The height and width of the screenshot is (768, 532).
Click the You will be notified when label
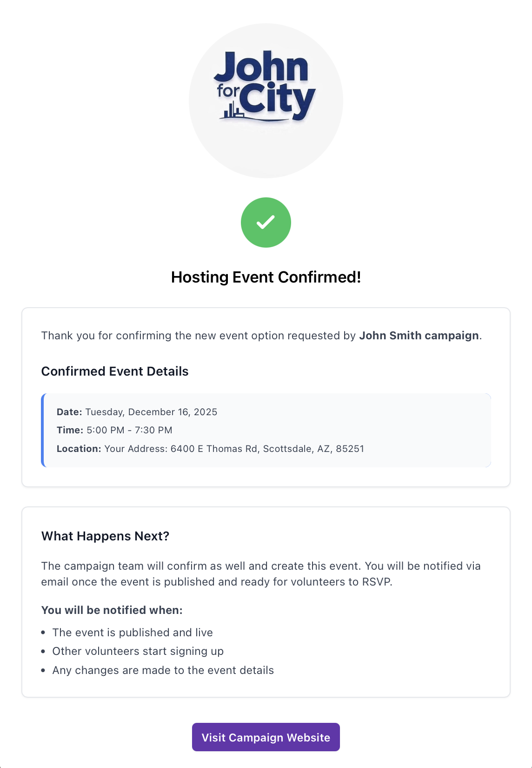(112, 610)
